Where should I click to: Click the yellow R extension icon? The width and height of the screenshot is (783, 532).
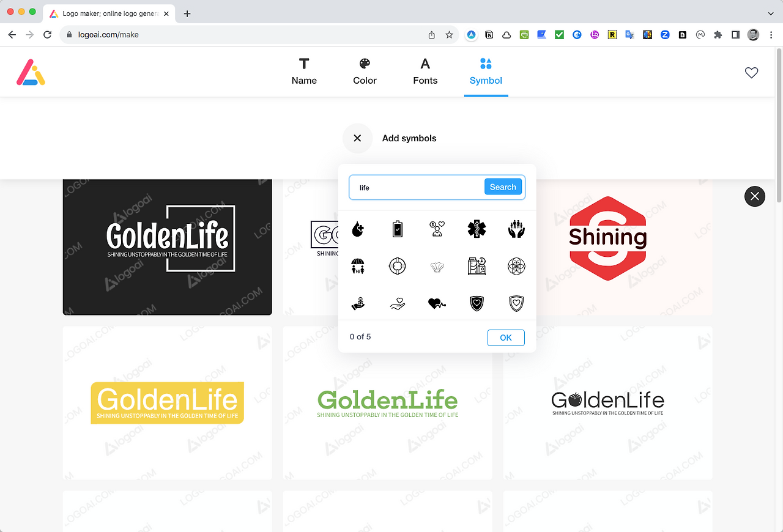[x=612, y=35]
